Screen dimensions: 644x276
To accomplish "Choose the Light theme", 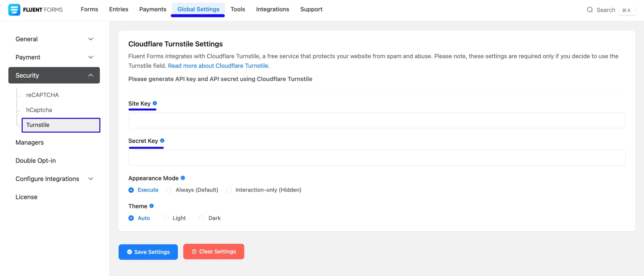I will click(x=174, y=218).
